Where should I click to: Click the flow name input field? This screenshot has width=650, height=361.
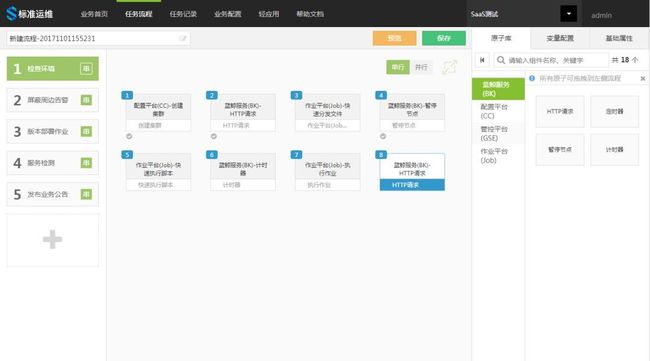98,39
